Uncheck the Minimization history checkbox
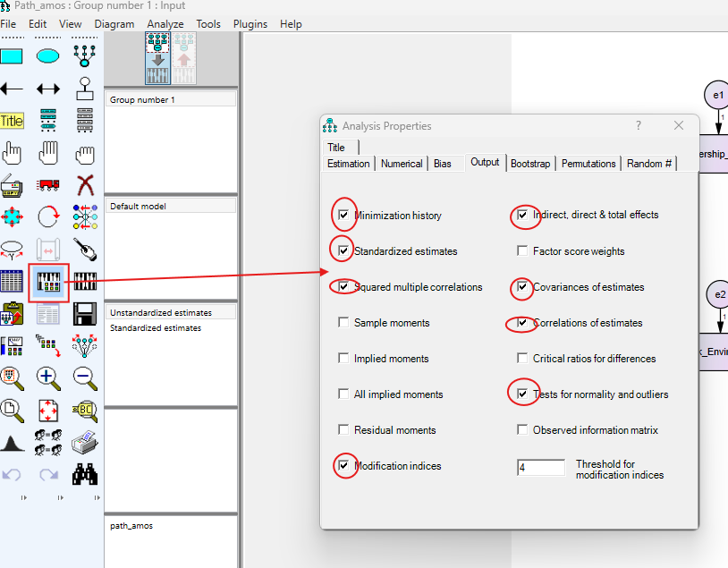The image size is (728, 568). tap(343, 216)
